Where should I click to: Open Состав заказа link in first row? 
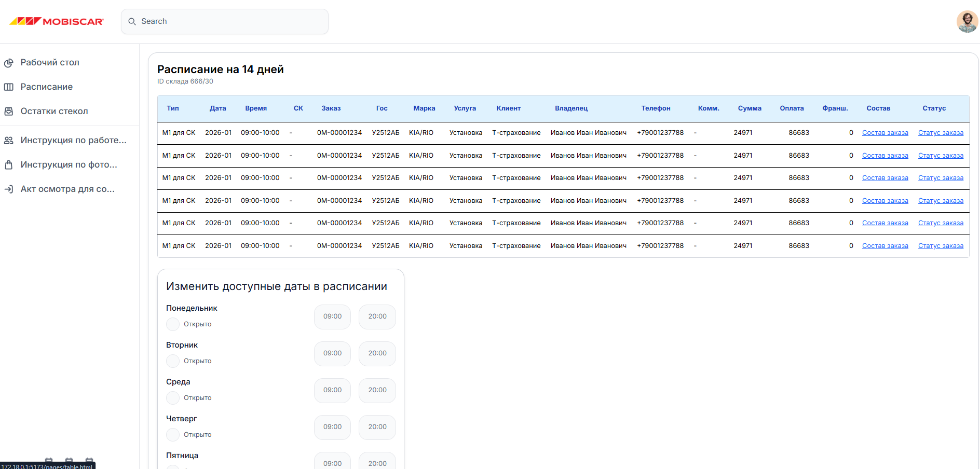coord(885,133)
